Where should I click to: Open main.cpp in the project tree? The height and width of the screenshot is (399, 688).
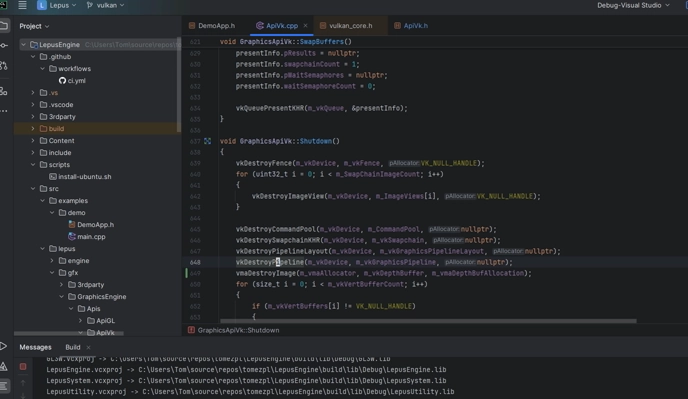click(x=87, y=237)
